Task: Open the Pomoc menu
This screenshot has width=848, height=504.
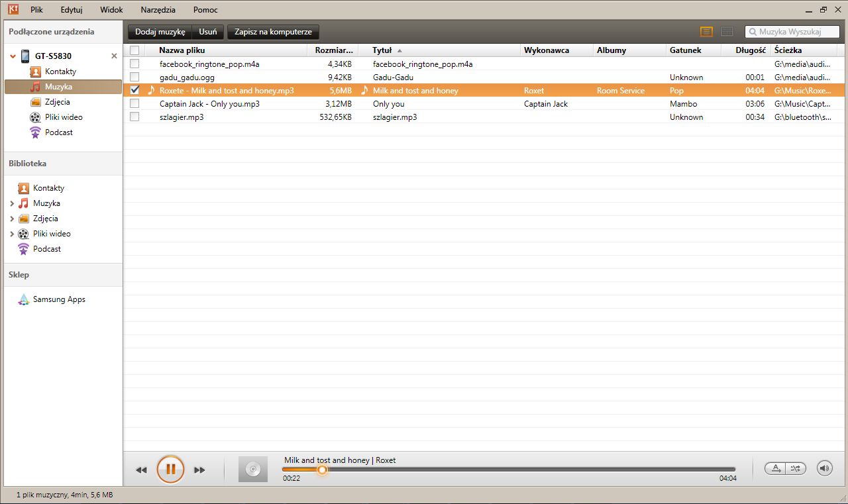Action: point(205,10)
